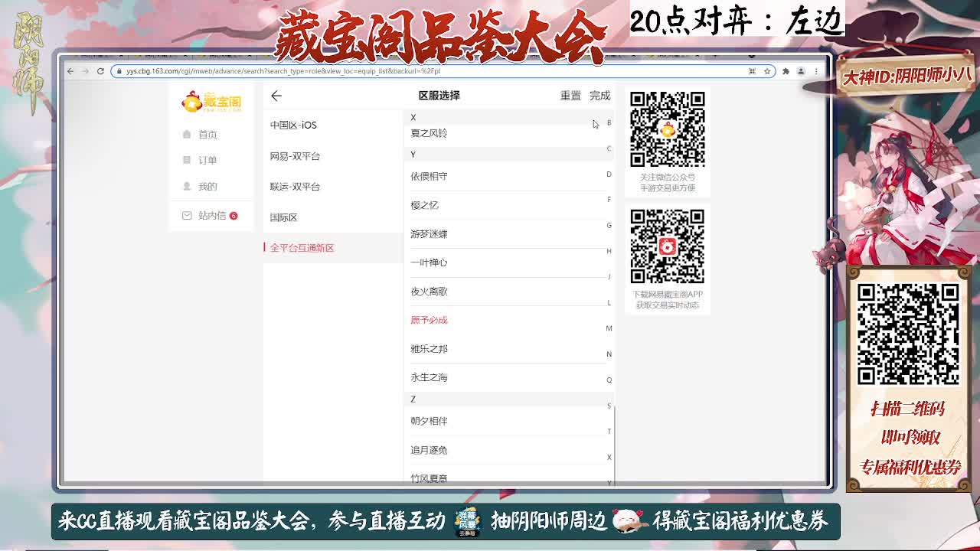Select the 全平台互通新区 category
Screen dimensions: 980x551
332,248
